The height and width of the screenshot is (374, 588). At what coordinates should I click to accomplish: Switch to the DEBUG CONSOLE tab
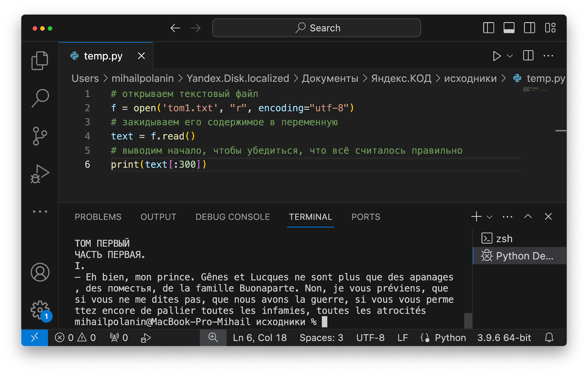(x=233, y=217)
